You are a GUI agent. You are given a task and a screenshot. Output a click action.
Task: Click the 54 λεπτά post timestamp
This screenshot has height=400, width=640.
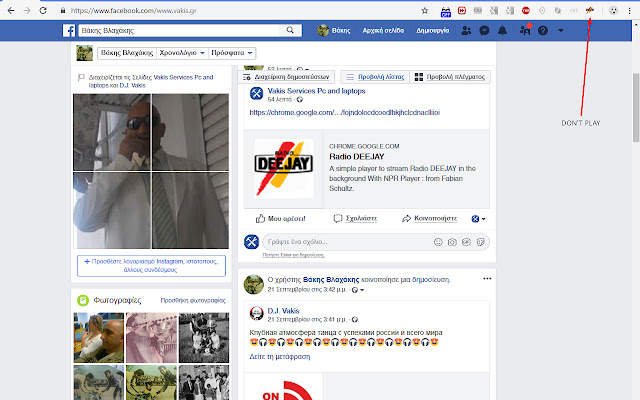click(x=280, y=100)
